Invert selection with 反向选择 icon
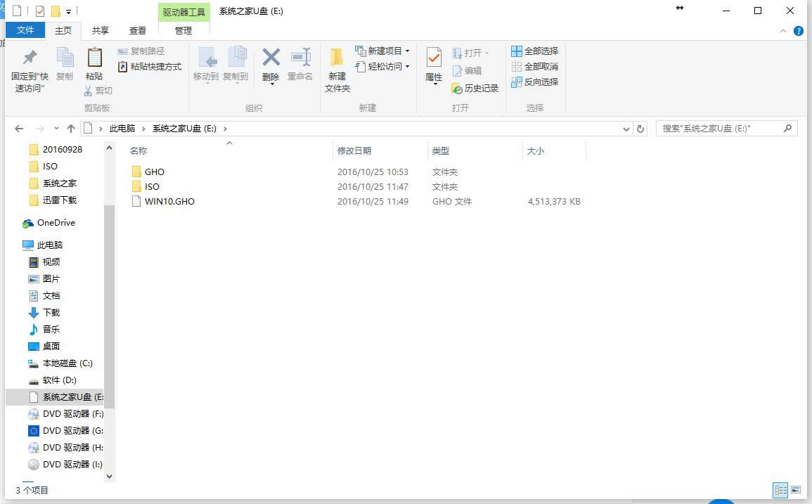This screenshot has width=812, height=504. [x=536, y=82]
